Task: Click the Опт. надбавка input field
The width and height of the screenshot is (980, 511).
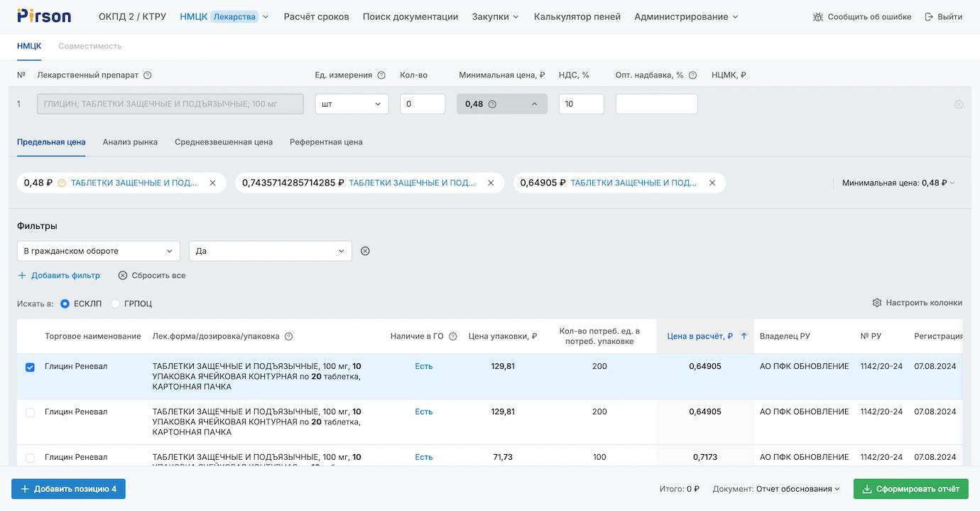Action: 656,104
